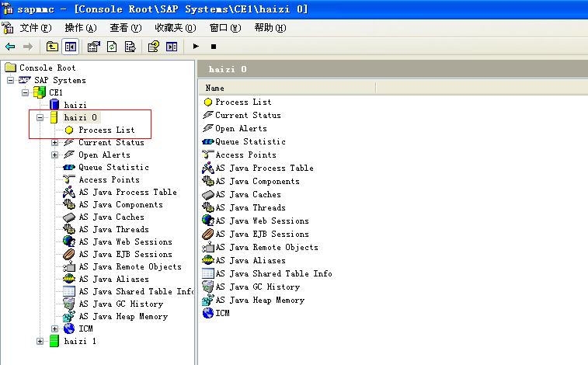
Task: Click the Up One Level folder icon
Action: [52, 47]
